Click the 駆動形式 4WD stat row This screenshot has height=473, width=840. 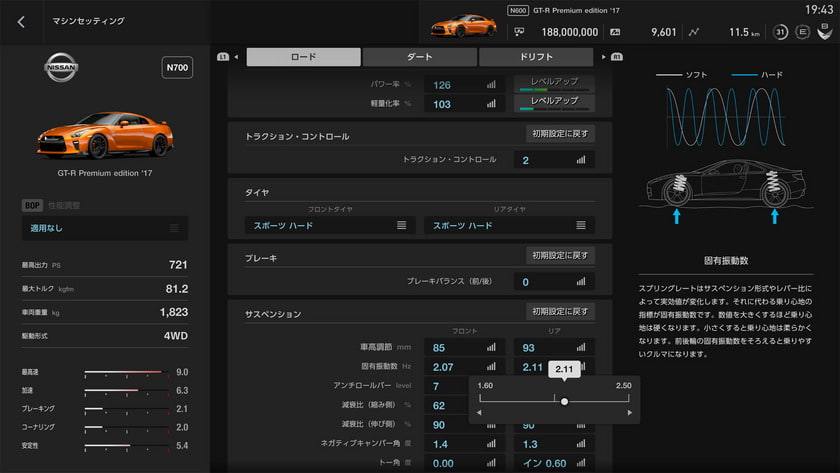(105, 336)
